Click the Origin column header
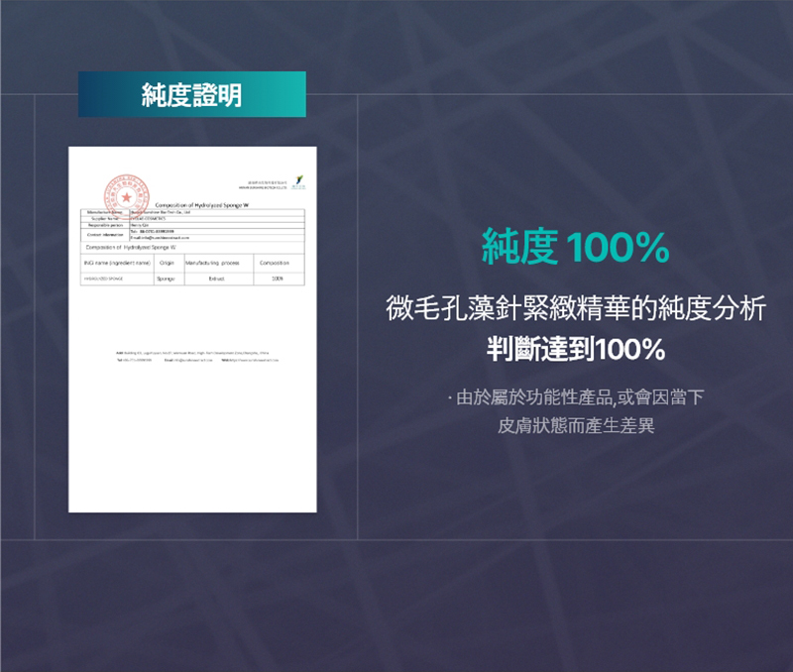This screenshot has width=793, height=672. click(167, 263)
